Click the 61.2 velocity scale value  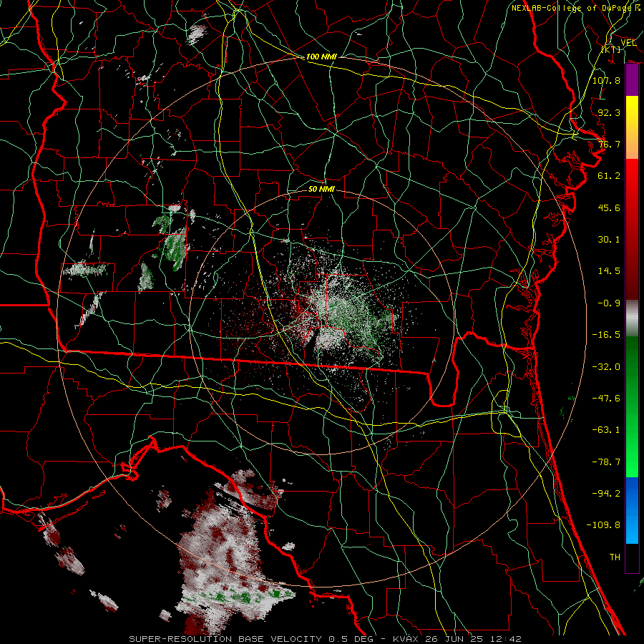click(x=609, y=176)
